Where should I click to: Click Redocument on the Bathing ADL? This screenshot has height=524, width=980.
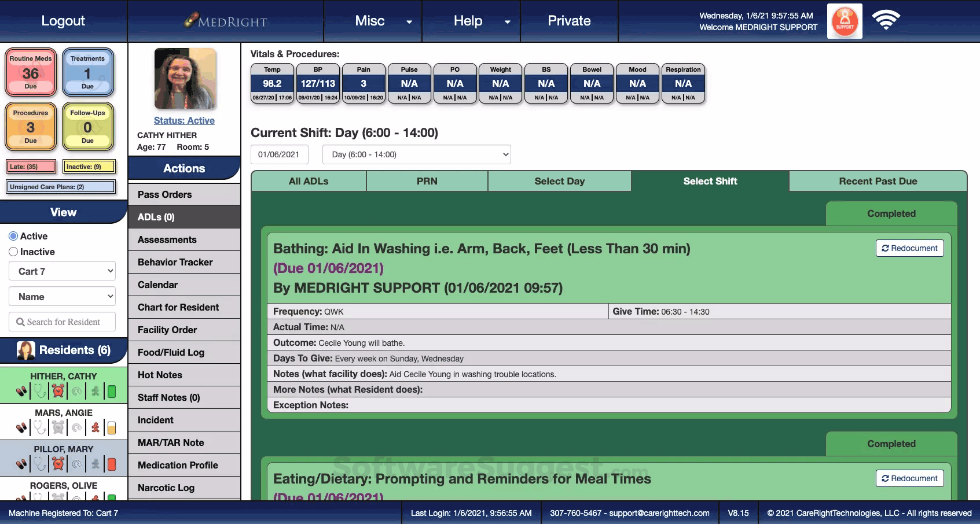pos(909,248)
